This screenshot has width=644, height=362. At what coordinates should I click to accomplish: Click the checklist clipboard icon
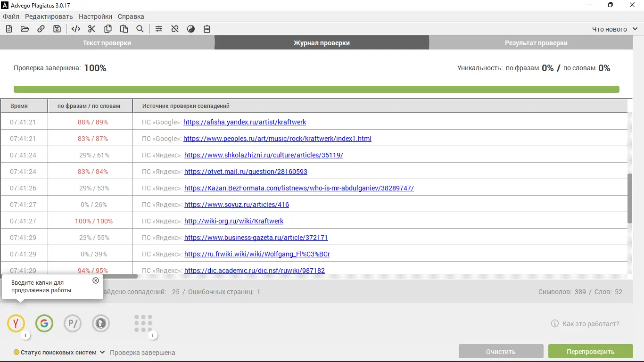click(x=207, y=29)
